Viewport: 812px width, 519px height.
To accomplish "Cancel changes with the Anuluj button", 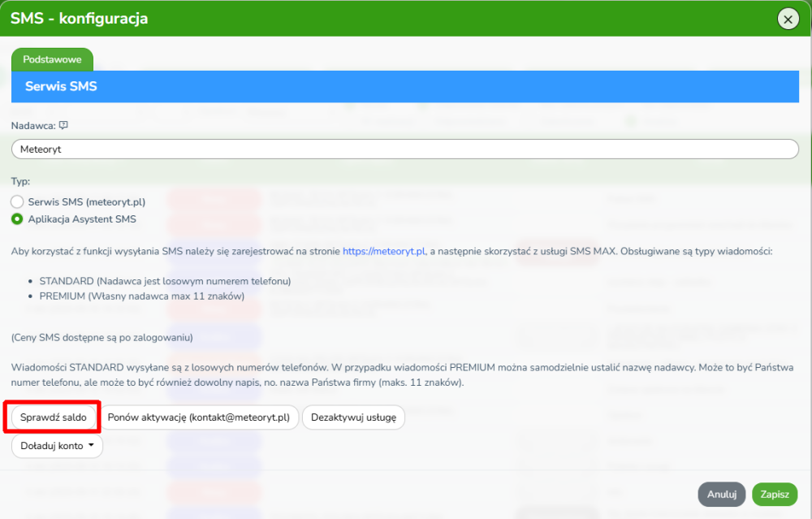I will point(721,494).
